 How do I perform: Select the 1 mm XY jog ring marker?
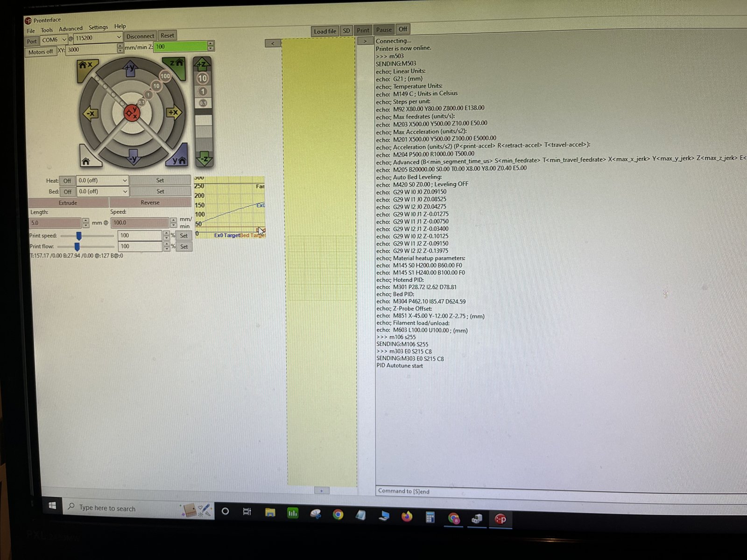point(148,95)
